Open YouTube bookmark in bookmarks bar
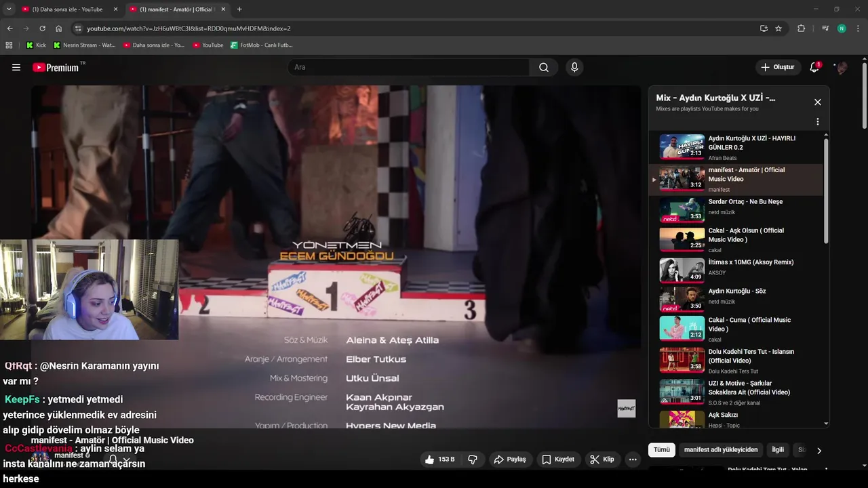 tap(208, 45)
